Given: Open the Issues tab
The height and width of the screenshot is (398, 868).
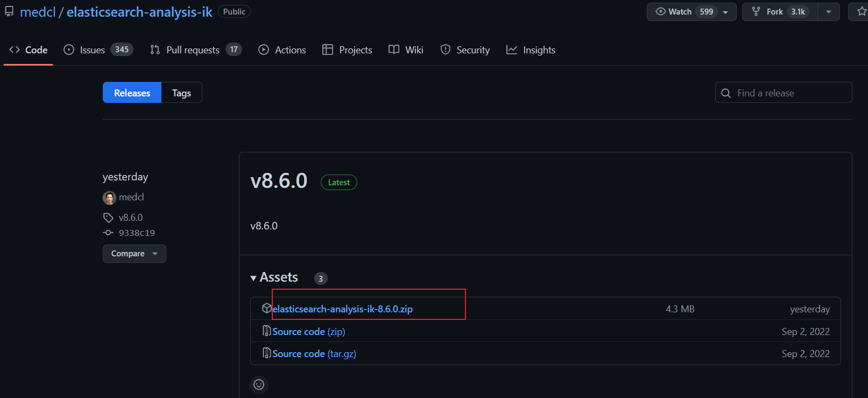Looking at the screenshot, I should click(x=98, y=50).
